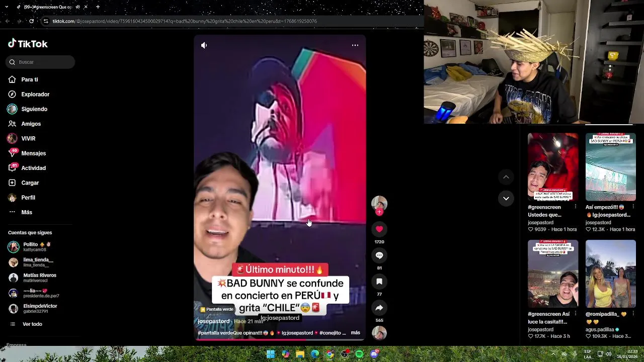This screenshot has width=644, height=362.
Task: Open volume control in system tray
Action: (x=608, y=354)
